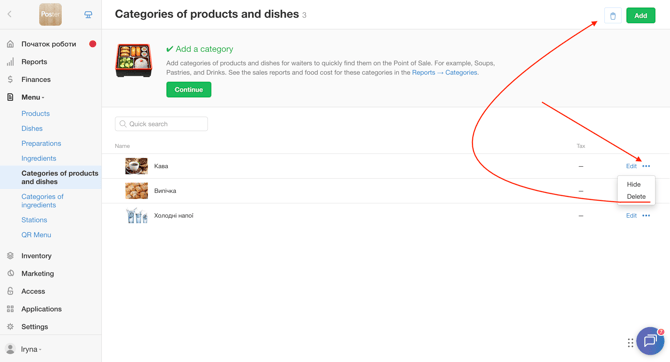Screen dimensions: 670x362
Task: Choose Delete in the context menu
Action: [x=636, y=197]
